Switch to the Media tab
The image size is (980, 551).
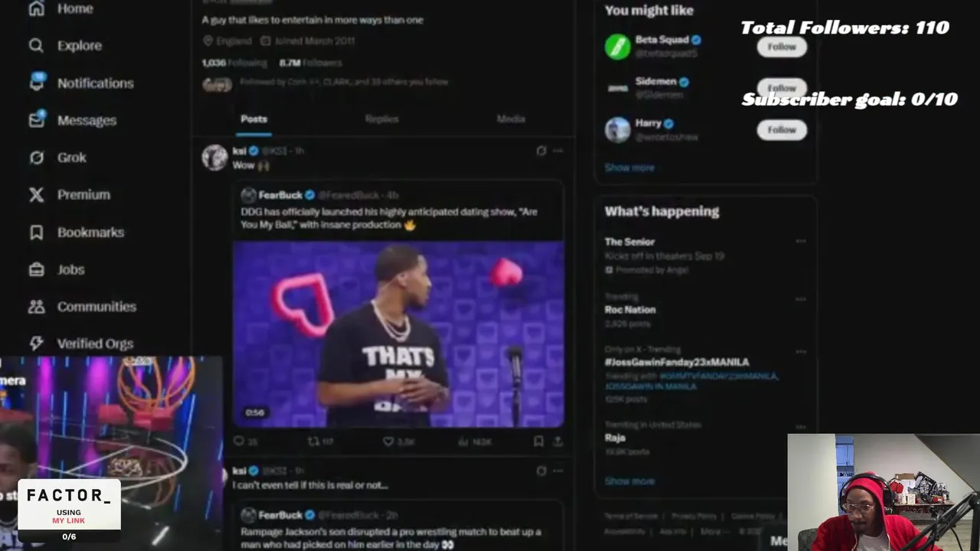[x=511, y=119]
